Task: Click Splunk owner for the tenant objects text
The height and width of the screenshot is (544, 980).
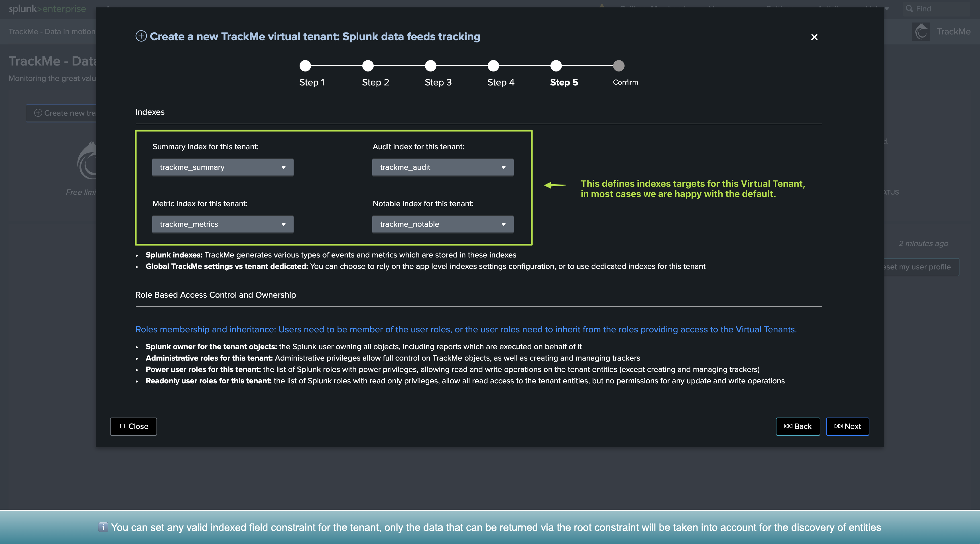Action: (x=364, y=347)
